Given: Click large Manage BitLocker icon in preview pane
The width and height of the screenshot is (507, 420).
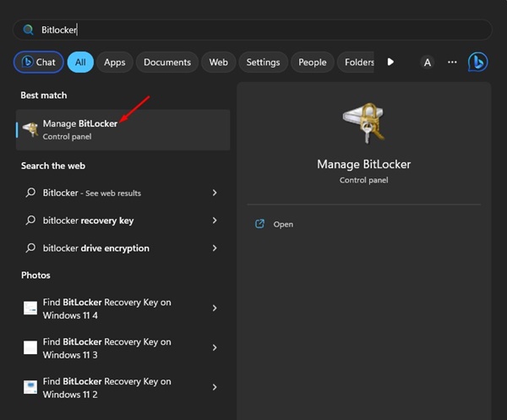Looking at the screenshot, I should pyautogui.click(x=364, y=123).
